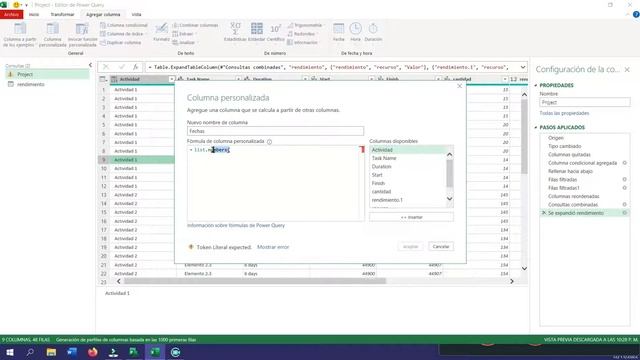
Task: Open settings gear for Columna condicional agregada
Action: (x=624, y=163)
